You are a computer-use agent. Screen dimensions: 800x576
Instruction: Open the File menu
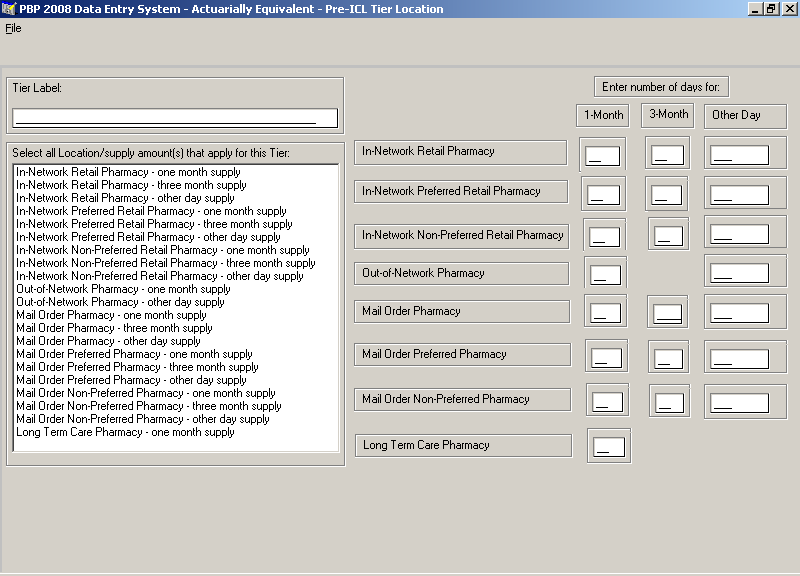click(x=13, y=29)
